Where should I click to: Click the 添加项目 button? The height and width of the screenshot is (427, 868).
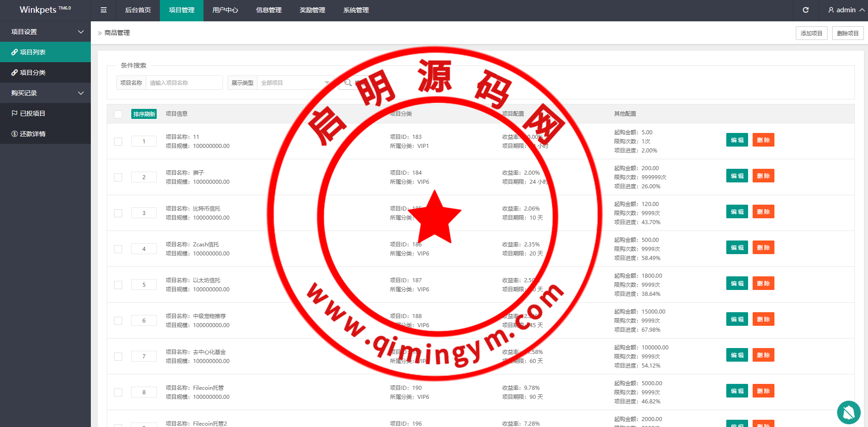(x=811, y=33)
